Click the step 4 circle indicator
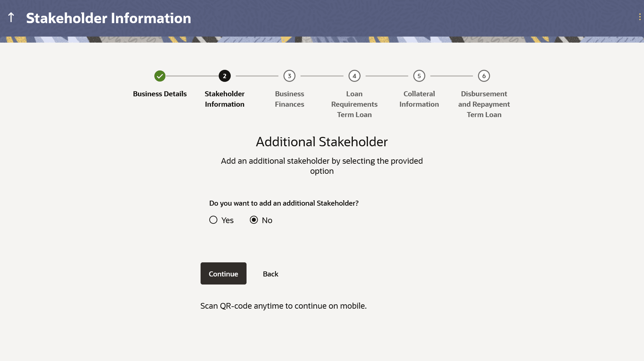This screenshot has height=361, width=644. [x=354, y=76]
